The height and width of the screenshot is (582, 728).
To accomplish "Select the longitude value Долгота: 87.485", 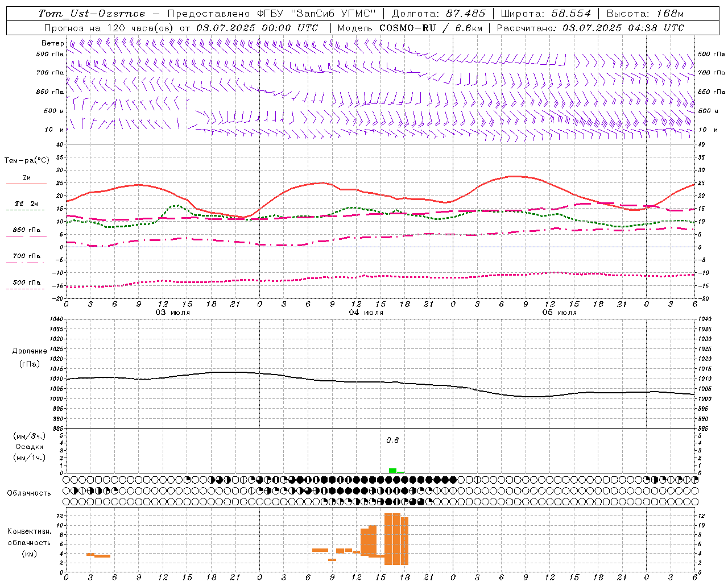I will (x=439, y=14).
